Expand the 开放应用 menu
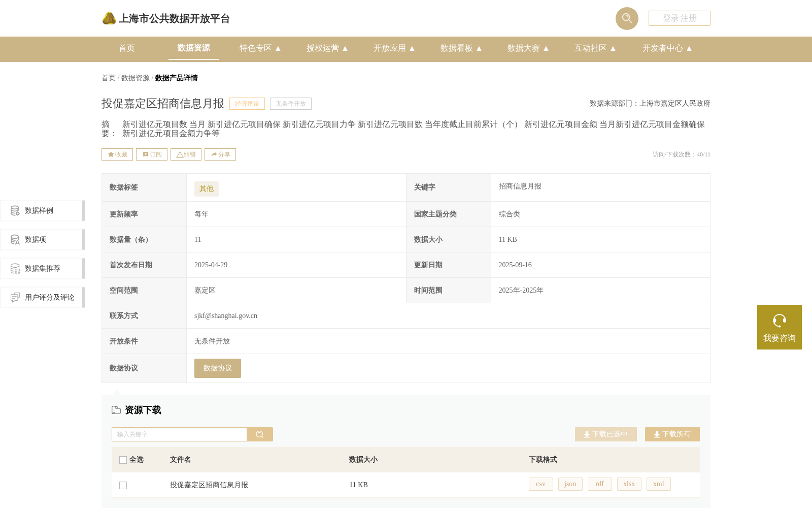The image size is (812, 508). coord(394,48)
